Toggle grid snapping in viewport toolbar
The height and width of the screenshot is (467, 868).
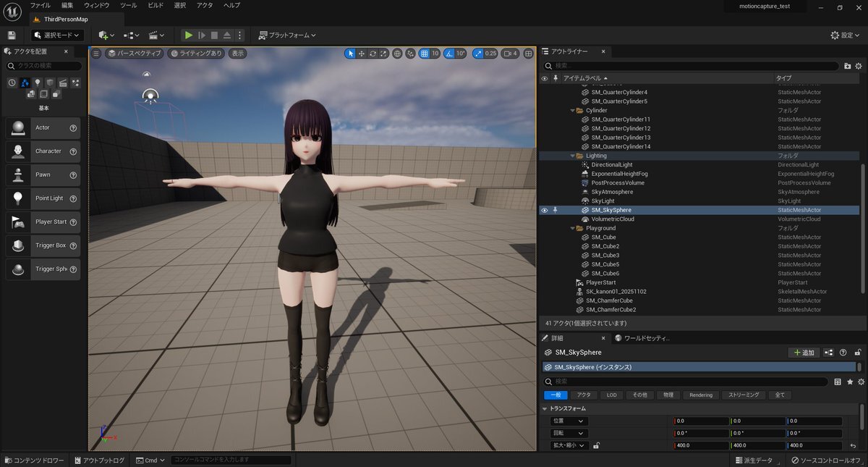[x=423, y=54]
